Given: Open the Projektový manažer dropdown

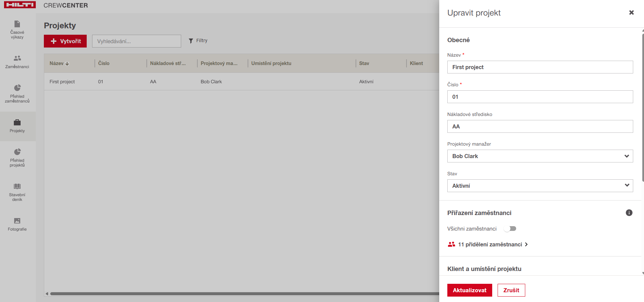Looking at the screenshot, I should tap(540, 156).
